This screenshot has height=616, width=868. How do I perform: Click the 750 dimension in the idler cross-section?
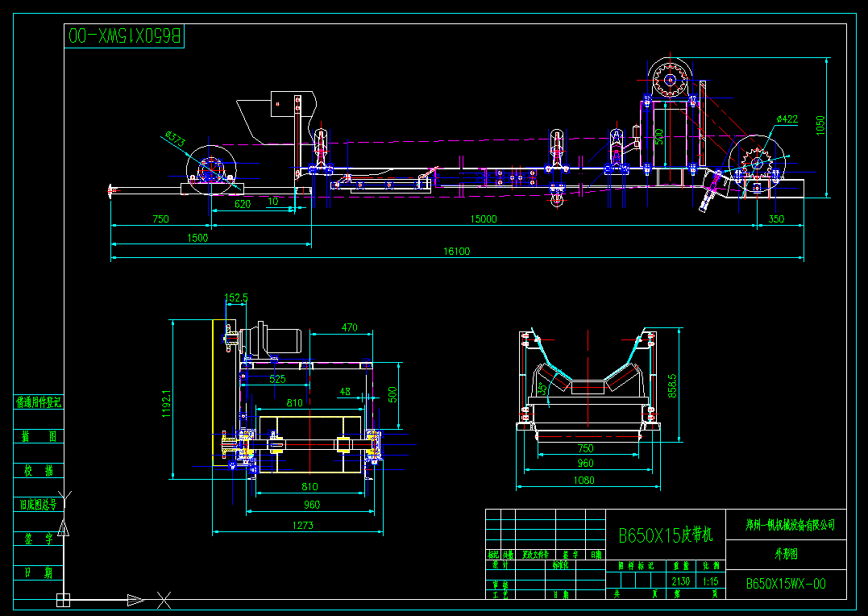point(585,448)
